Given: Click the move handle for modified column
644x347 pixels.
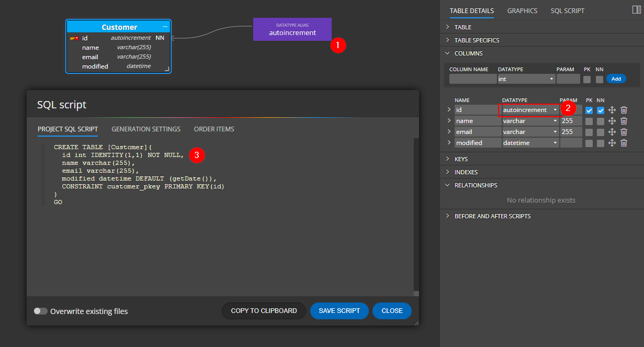Looking at the screenshot, I should tap(612, 143).
